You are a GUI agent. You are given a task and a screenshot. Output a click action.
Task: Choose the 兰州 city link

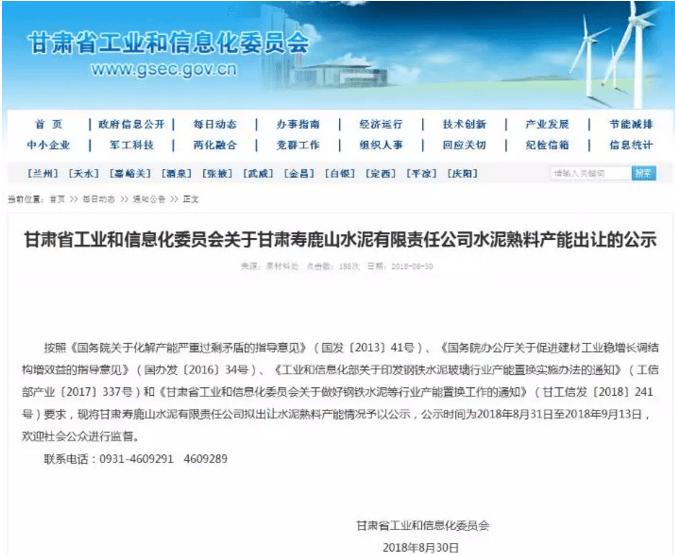click(x=43, y=173)
